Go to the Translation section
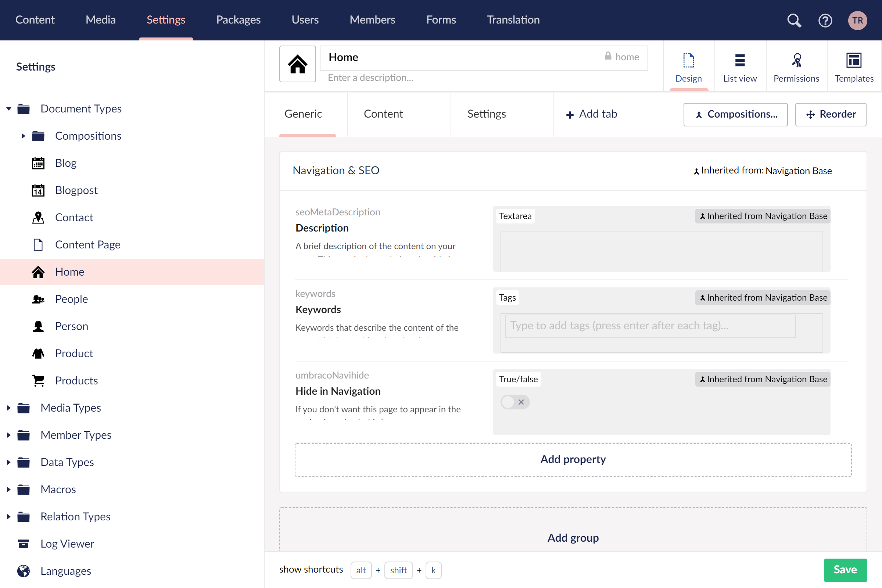This screenshot has height=588, width=882. 513,20
